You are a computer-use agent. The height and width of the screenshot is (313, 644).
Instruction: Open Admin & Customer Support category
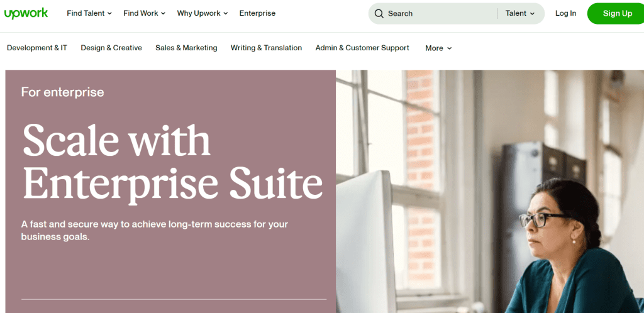click(x=362, y=48)
